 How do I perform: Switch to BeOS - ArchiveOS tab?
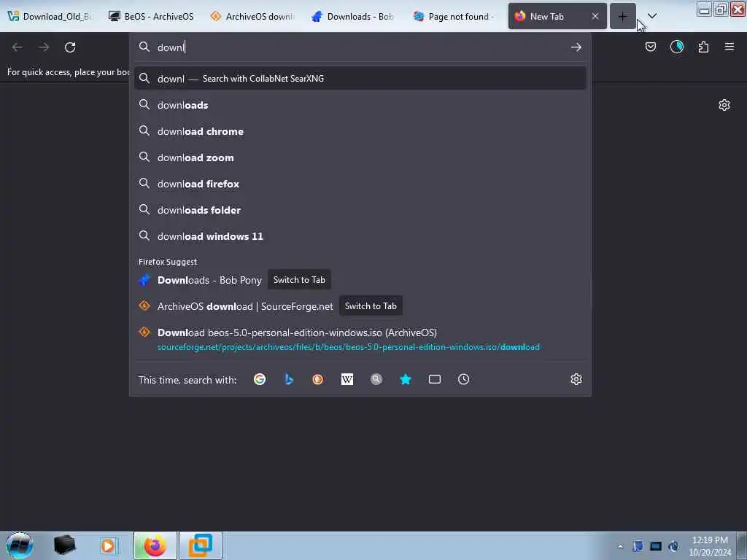pos(151,17)
